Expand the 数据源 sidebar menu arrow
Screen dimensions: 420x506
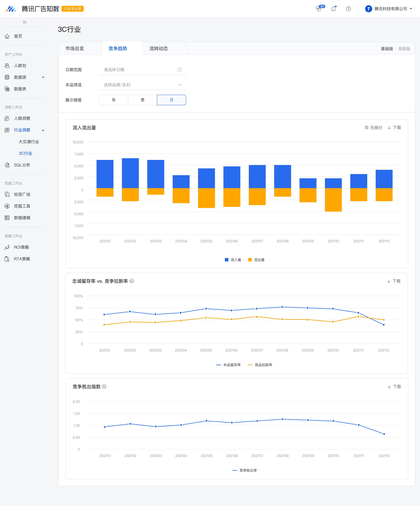coord(43,77)
